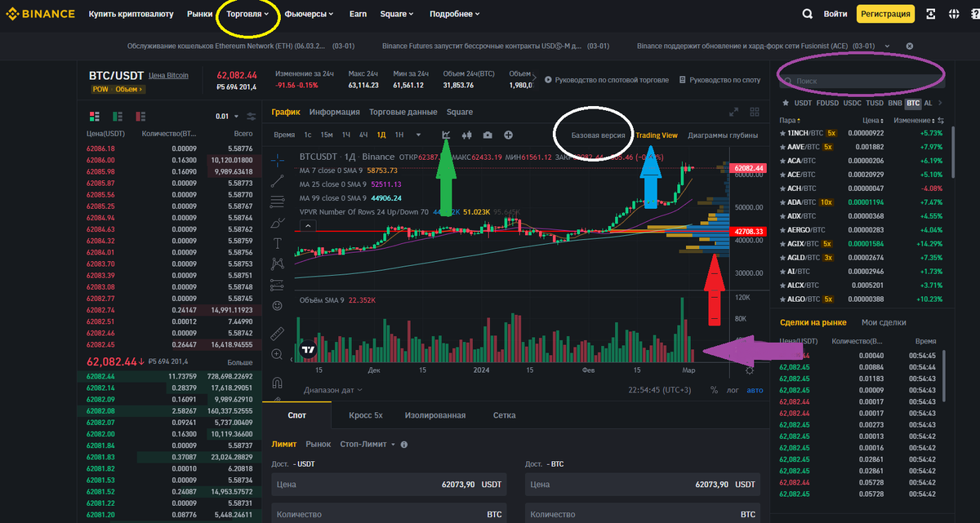Expand chart to full screen
This screenshot has height=523, width=980.
click(733, 113)
